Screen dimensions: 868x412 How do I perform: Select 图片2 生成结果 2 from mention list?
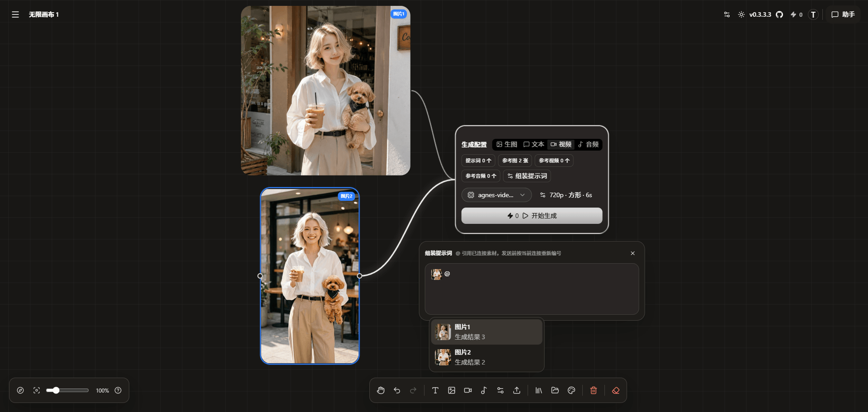(x=486, y=357)
